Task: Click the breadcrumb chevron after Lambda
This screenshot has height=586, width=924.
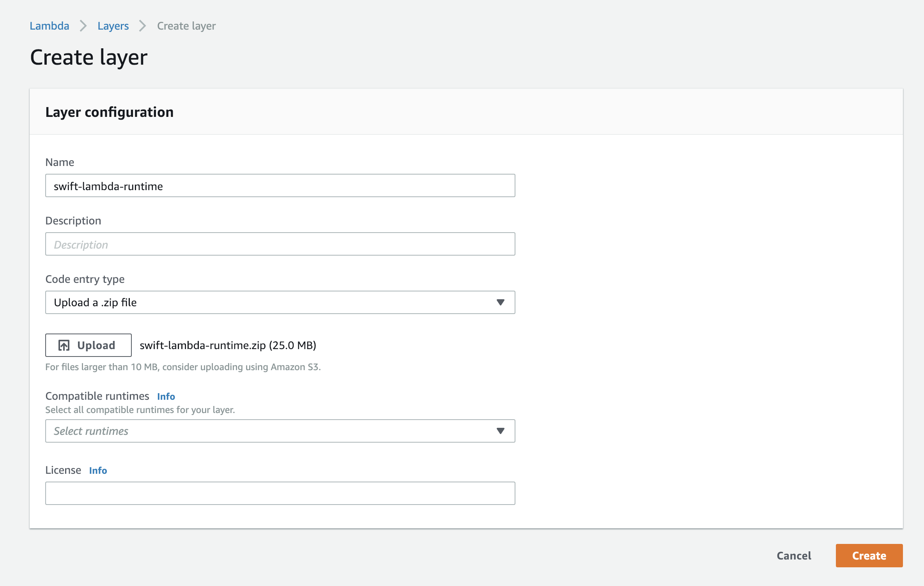Action: pos(83,26)
